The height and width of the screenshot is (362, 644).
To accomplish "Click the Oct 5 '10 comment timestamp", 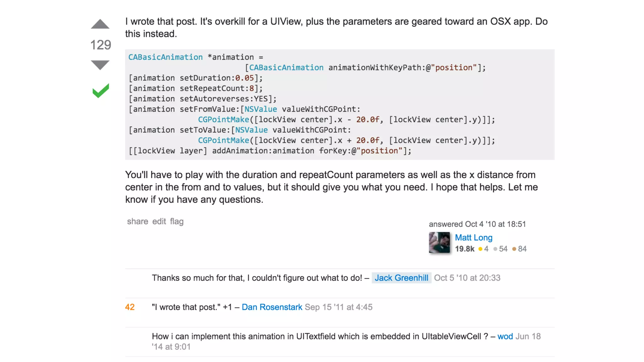I will click(x=467, y=278).
